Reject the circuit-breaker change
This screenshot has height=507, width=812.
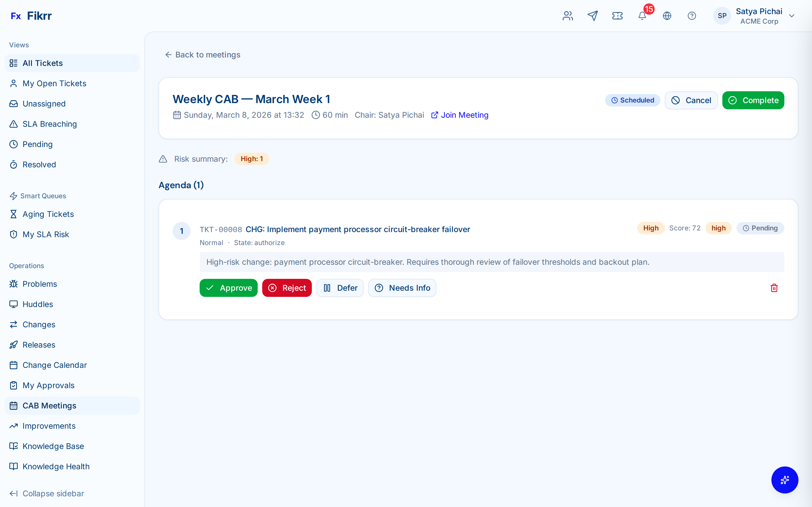click(x=286, y=288)
